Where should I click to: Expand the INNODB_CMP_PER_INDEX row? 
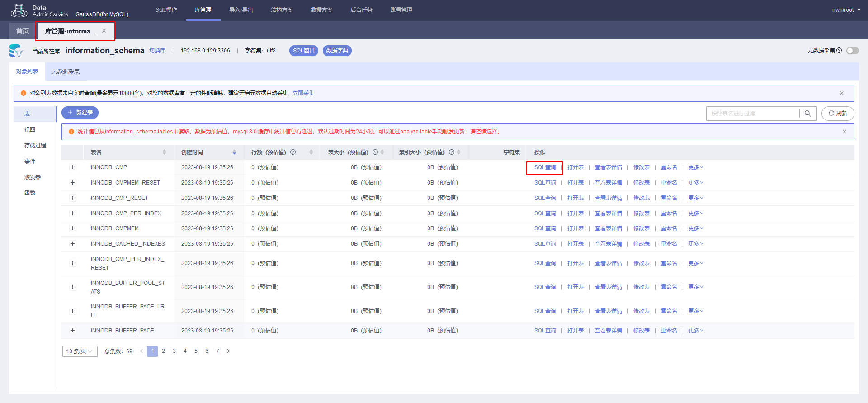(x=72, y=213)
